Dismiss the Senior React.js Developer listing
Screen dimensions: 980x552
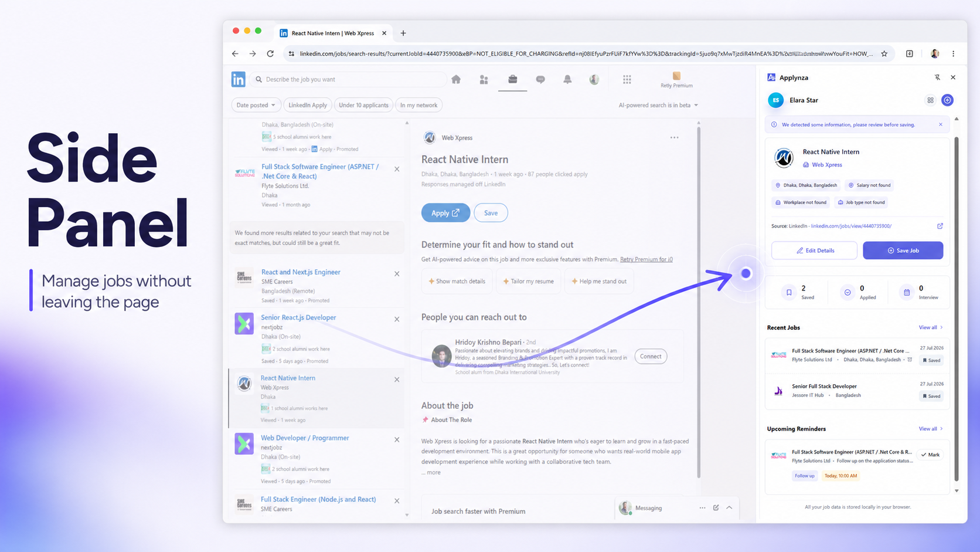pyautogui.click(x=397, y=320)
